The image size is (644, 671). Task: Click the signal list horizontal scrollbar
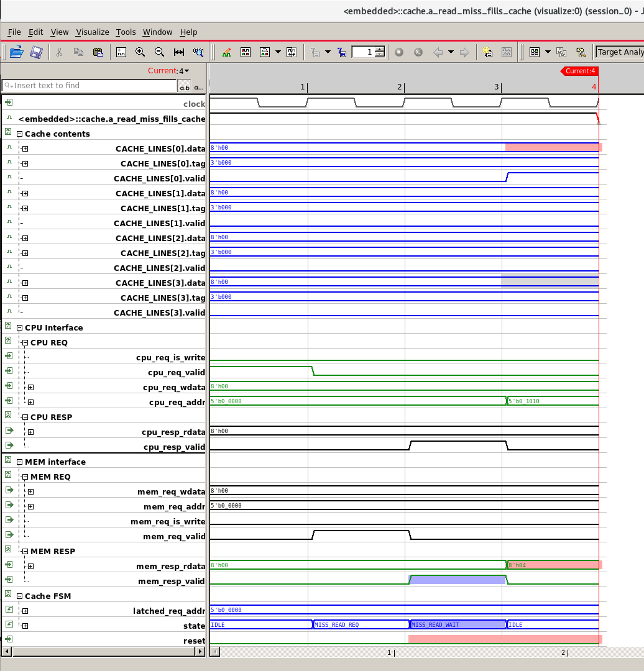(x=104, y=651)
